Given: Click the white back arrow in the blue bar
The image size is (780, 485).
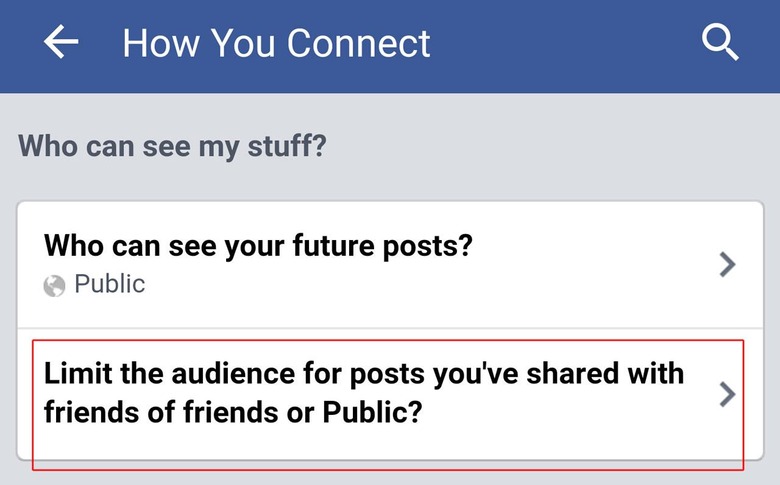Looking at the screenshot, I should click(x=61, y=42).
